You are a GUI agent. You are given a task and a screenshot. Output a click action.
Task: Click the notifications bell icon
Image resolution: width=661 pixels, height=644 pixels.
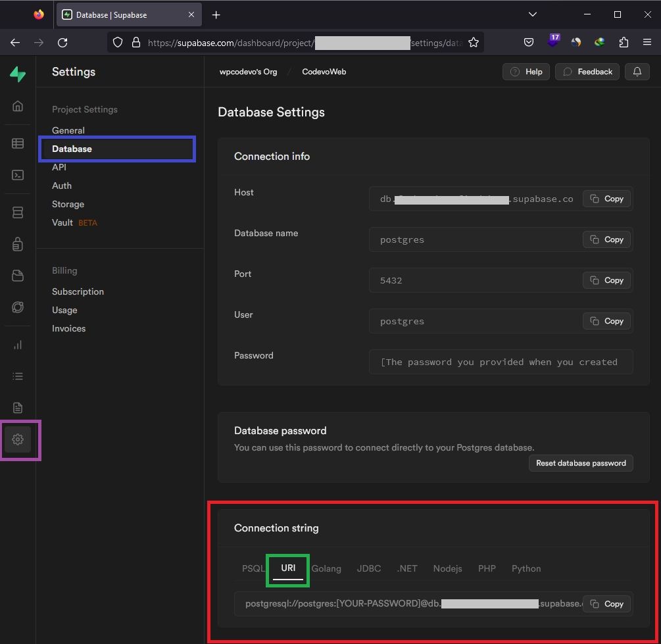[637, 72]
